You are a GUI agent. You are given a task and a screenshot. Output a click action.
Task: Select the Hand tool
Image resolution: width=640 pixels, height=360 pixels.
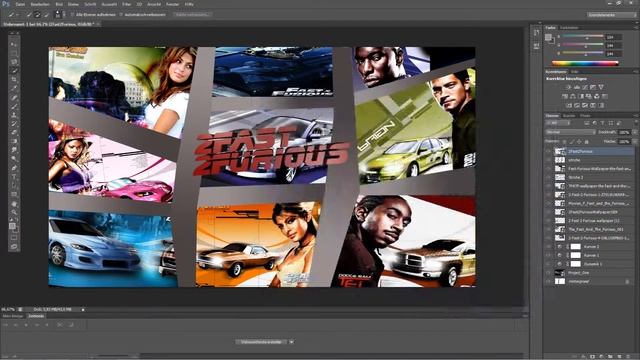[14, 204]
